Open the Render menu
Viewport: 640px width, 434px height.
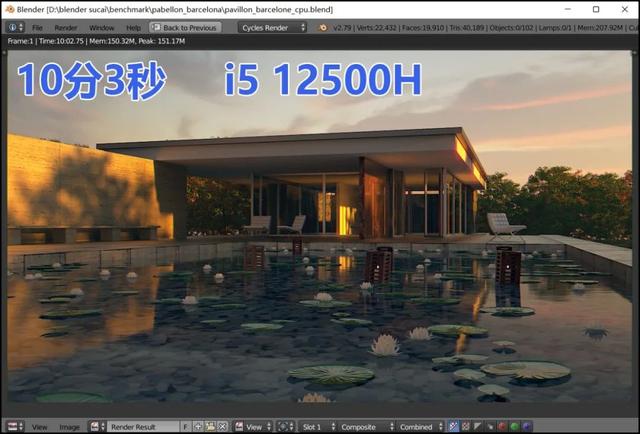[x=66, y=28]
